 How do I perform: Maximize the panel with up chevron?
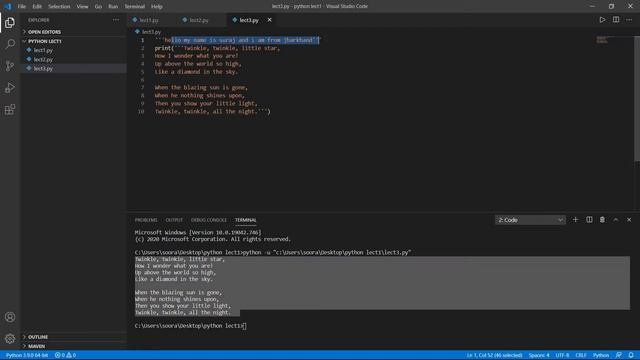point(616,220)
